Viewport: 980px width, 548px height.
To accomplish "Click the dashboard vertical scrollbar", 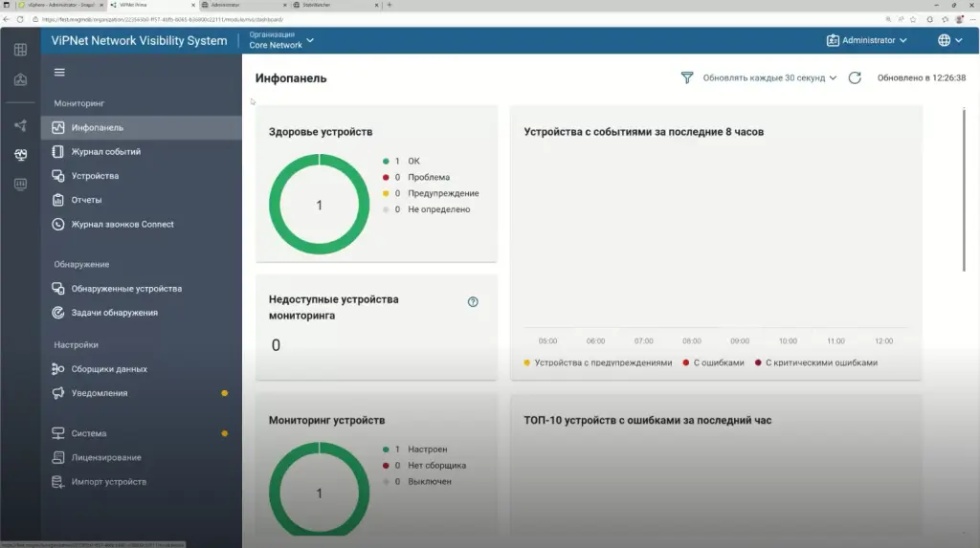I will (964, 190).
